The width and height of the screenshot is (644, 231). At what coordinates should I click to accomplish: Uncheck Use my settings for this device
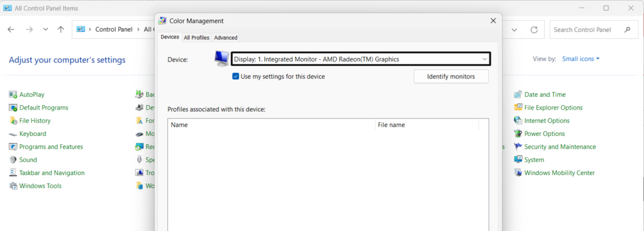point(235,76)
